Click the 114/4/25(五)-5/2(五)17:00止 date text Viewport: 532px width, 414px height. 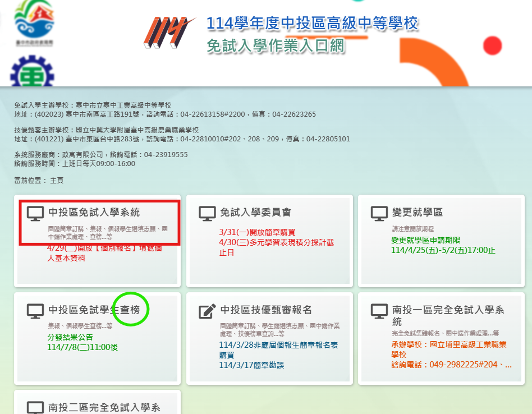click(x=443, y=250)
